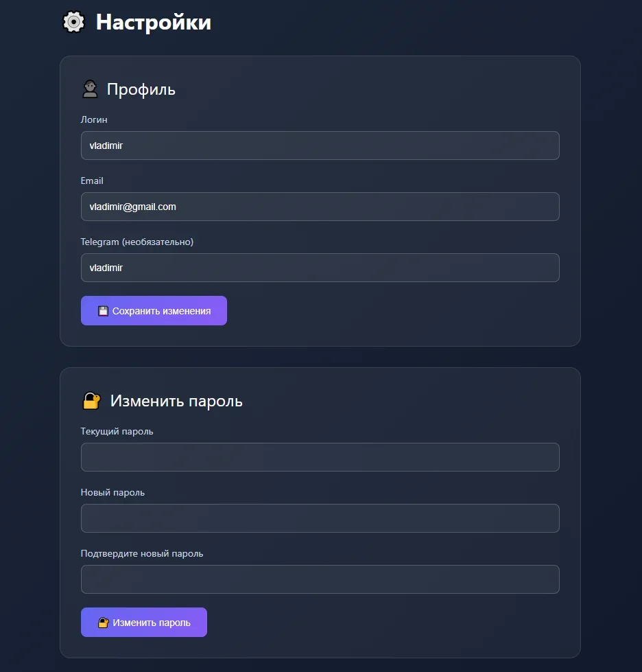Click the Текущий пароль label

117,431
